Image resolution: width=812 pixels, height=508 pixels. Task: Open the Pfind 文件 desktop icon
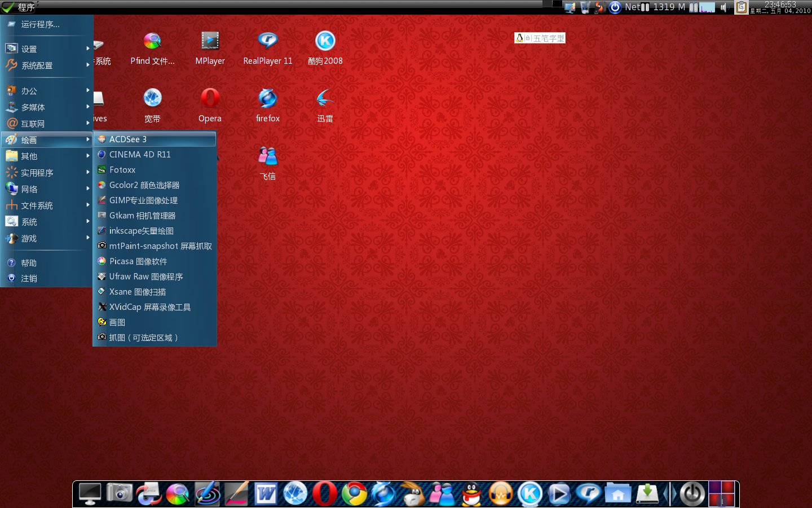[152, 48]
